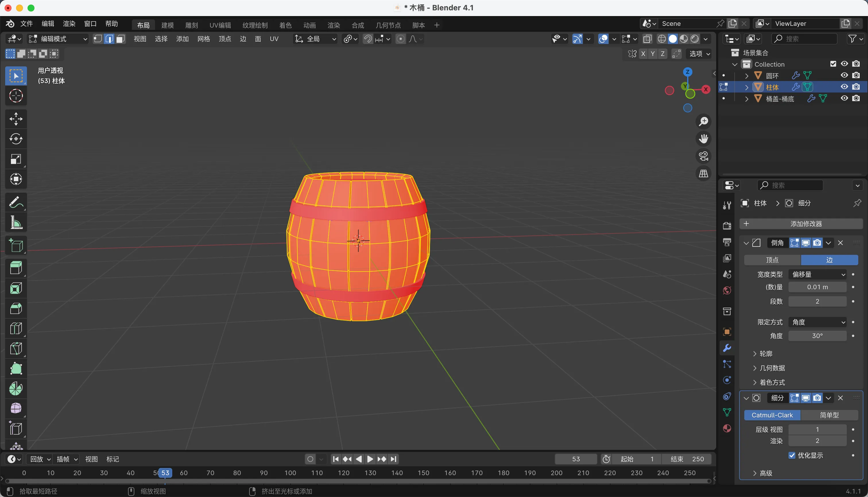Open the 编辑模式 mode dropdown
The image size is (868, 497).
(58, 39)
